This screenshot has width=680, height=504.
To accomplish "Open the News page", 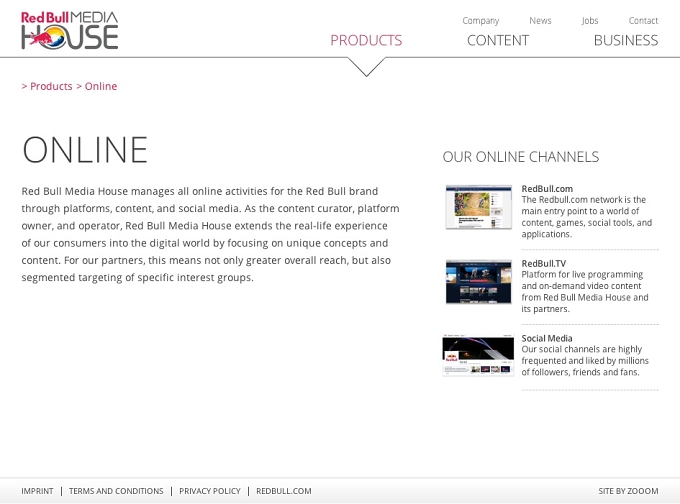I will 540,20.
